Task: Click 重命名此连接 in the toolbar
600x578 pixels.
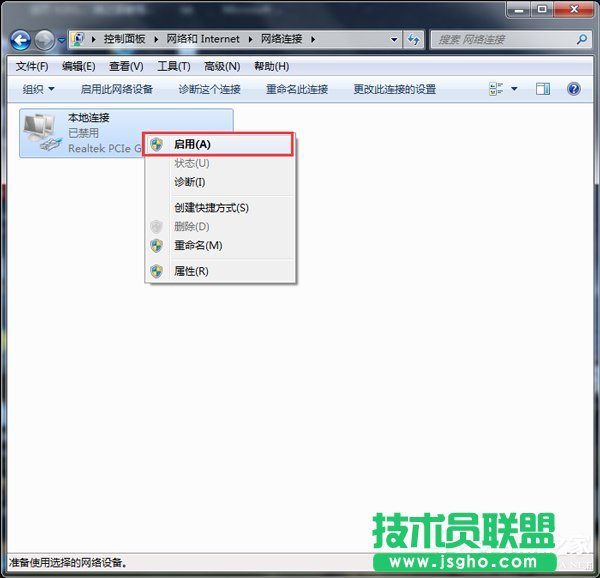Action: coord(297,90)
